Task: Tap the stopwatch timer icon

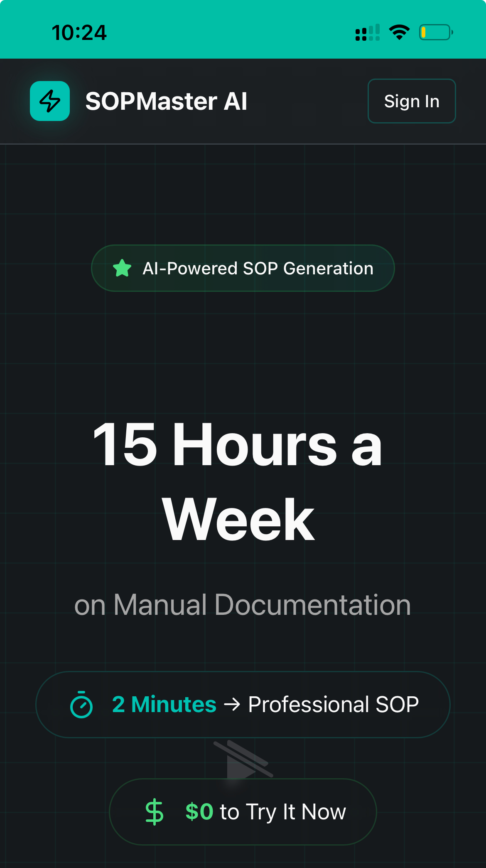Action: pyautogui.click(x=81, y=705)
